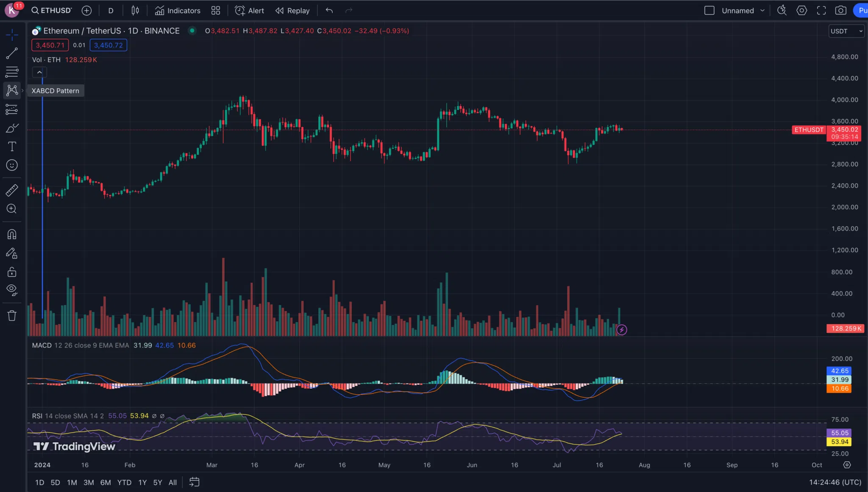Change the USDT currency dropdown
Screen dimensions: 868x492
pos(846,31)
